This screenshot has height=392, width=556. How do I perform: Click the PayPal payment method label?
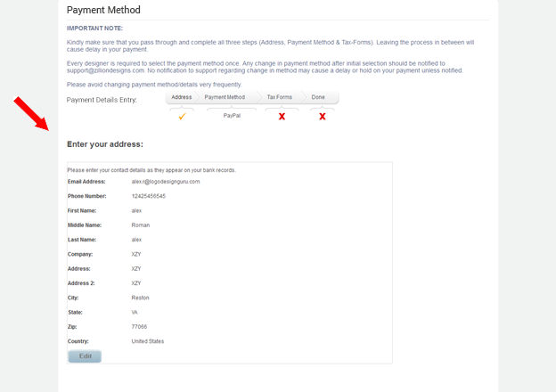tap(232, 115)
